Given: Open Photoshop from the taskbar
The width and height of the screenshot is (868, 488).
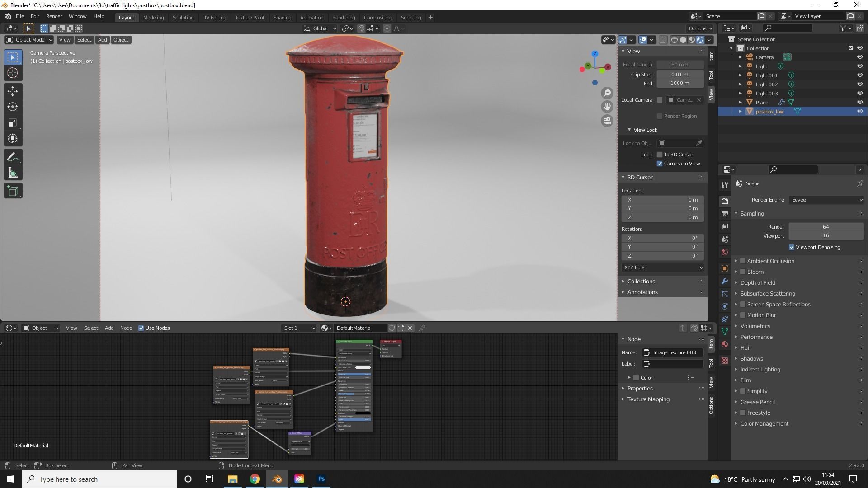Looking at the screenshot, I should [321, 479].
